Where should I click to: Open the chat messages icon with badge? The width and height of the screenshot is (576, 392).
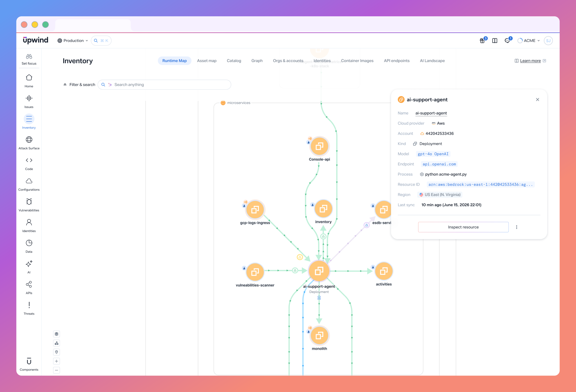pyautogui.click(x=507, y=41)
